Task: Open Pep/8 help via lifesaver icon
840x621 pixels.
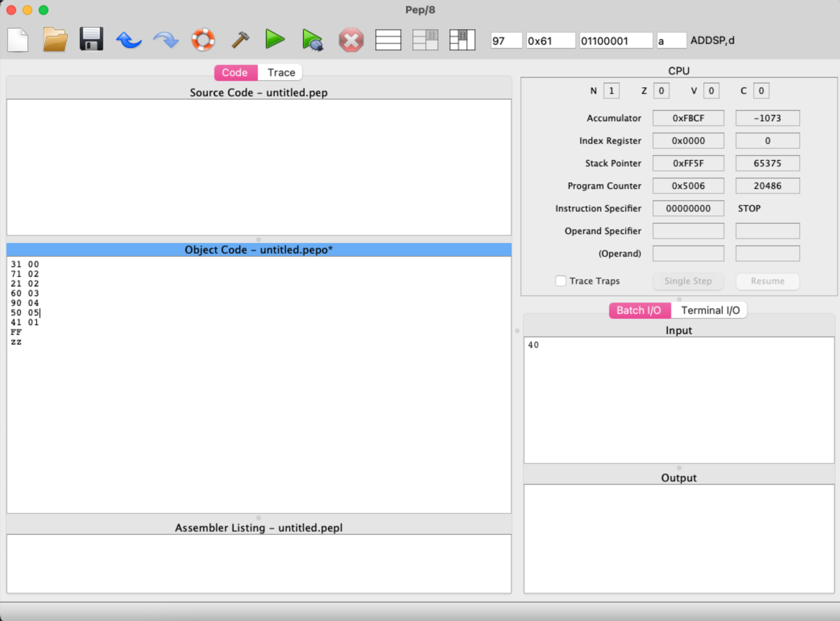Action: pyautogui.click(x=203, y=39)
